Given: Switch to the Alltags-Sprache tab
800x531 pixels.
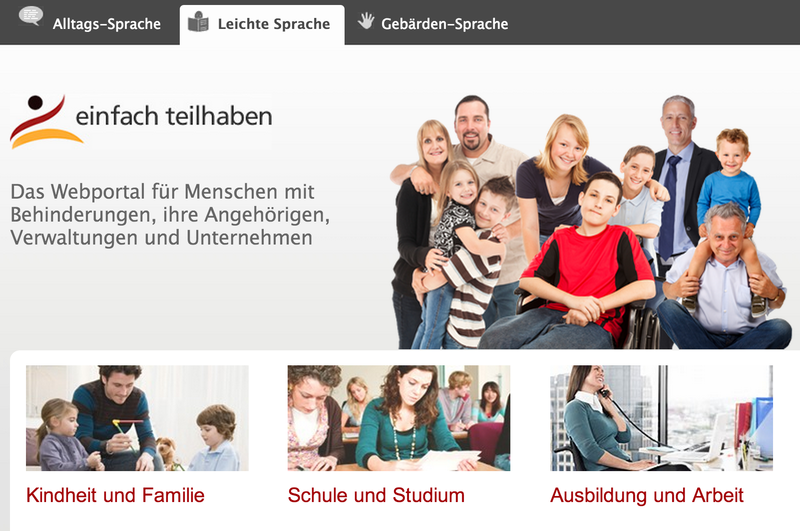Looking at the screenshot, I should click(x=107, y=24).
